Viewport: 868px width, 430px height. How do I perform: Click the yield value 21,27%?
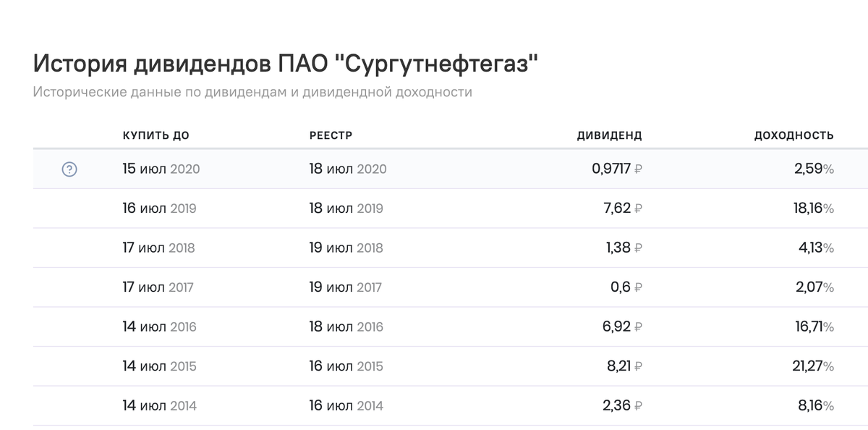(x=812, y=366)
